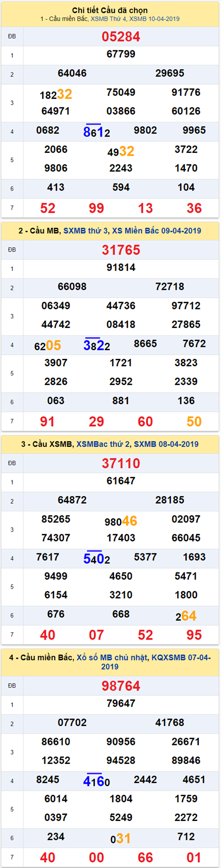221x868 pixels.
Task: Click third prize number 75049
Action: (121, 92)
